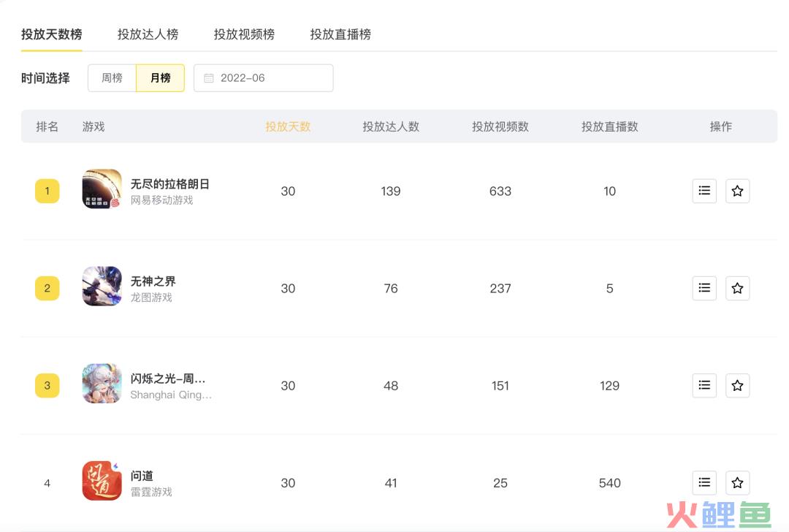This screenshot has height=532, width=789.
Task: Click influencer count 48
Action: coord(391,386)
